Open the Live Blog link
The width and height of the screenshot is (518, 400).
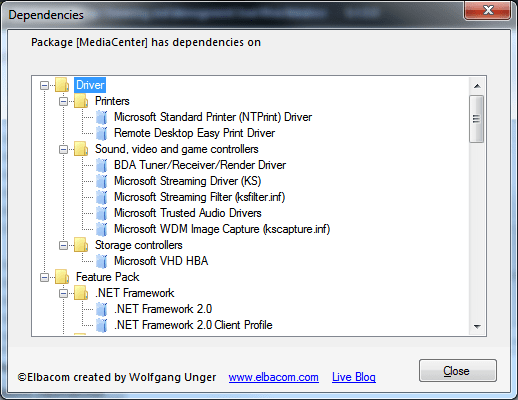pos(354,377)
